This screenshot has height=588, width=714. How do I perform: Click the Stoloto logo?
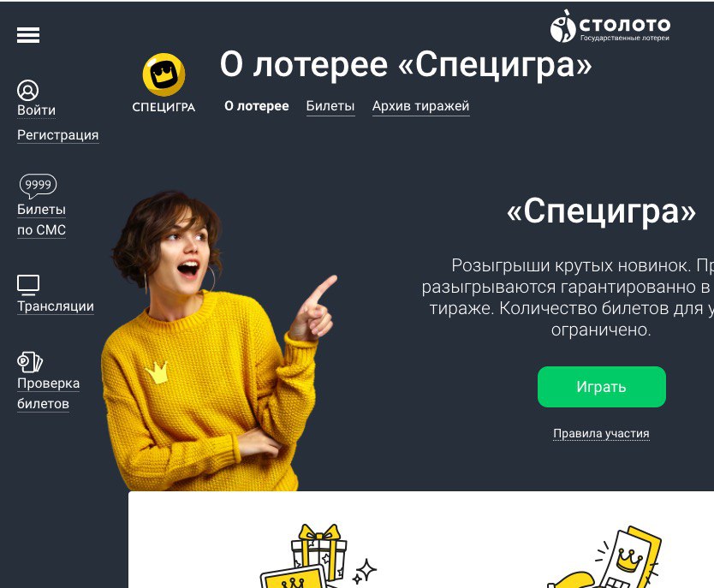click(610, 27)
